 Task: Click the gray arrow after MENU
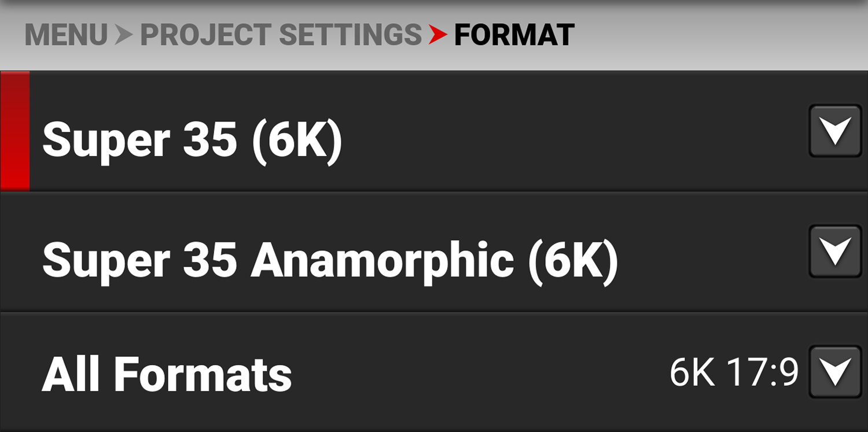point(124,35)
